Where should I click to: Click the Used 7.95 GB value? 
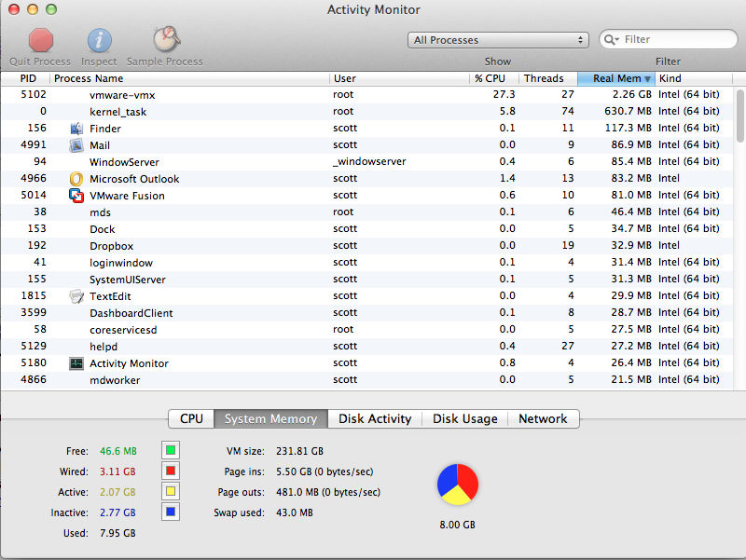click(117, 533)
